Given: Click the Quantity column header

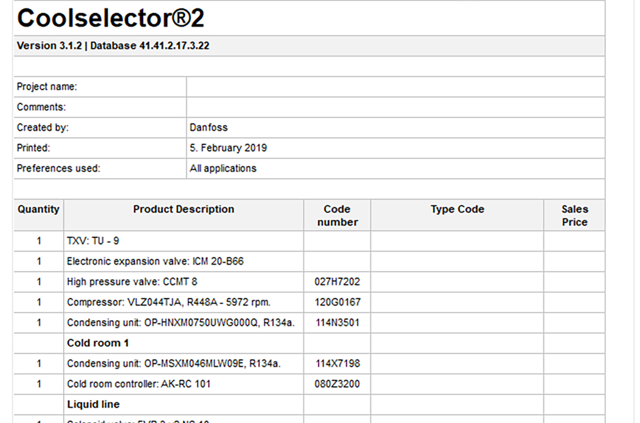Looking at the screenshot, I should click(39, 210).
